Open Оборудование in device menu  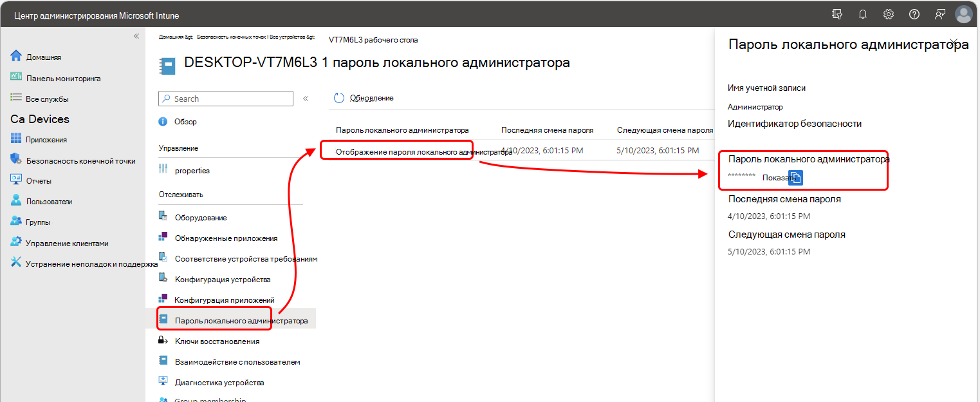coord(201,218)
